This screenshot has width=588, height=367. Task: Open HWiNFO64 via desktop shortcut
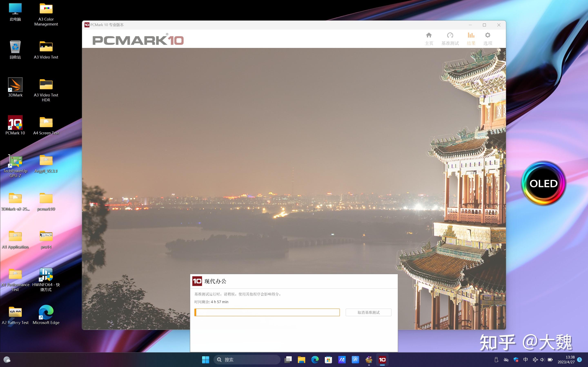point(46,275)
